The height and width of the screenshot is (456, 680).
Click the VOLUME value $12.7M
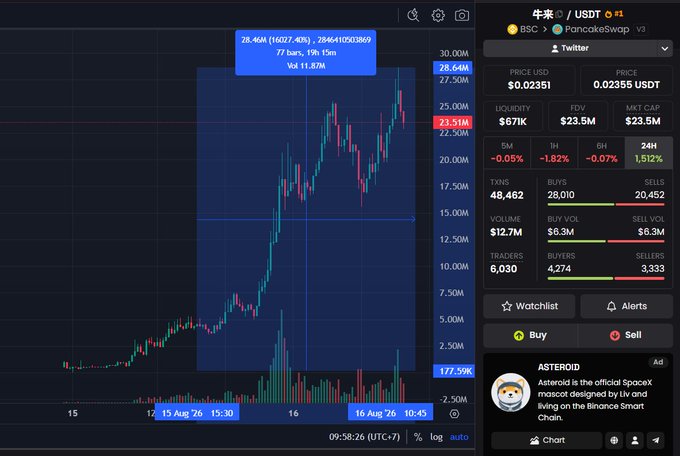point(506,232)
